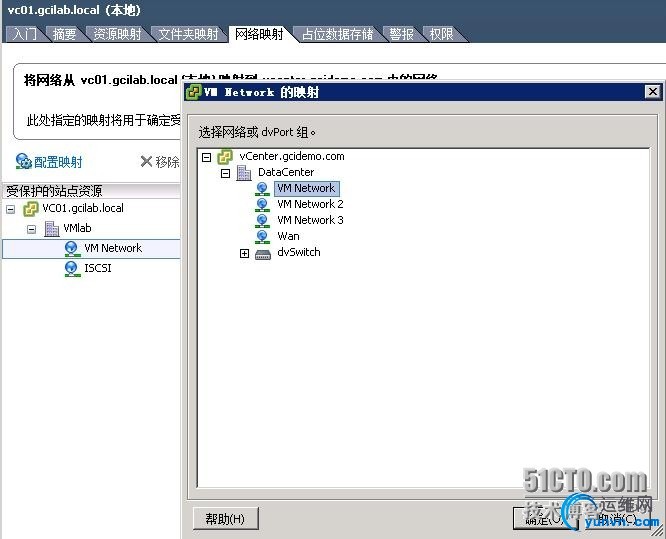Open the 资源映射 tab
Image resolution: width=666 pixels, height=539 pixels.
click(x=117, y=34)
